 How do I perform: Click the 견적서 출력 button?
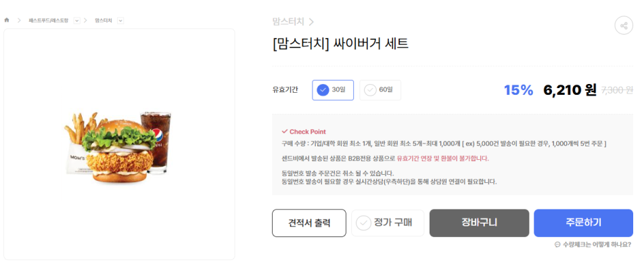[309, 223]
